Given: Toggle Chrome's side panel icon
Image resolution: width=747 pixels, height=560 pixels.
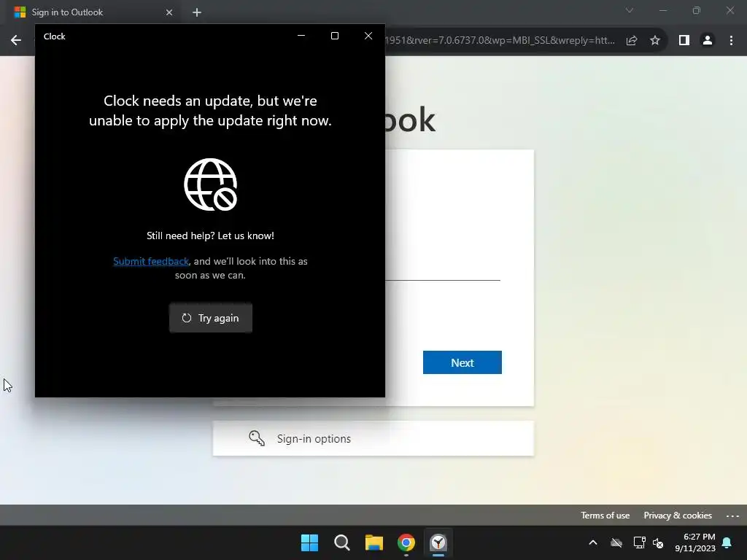Looking at the screenshot, I should 684,41.
